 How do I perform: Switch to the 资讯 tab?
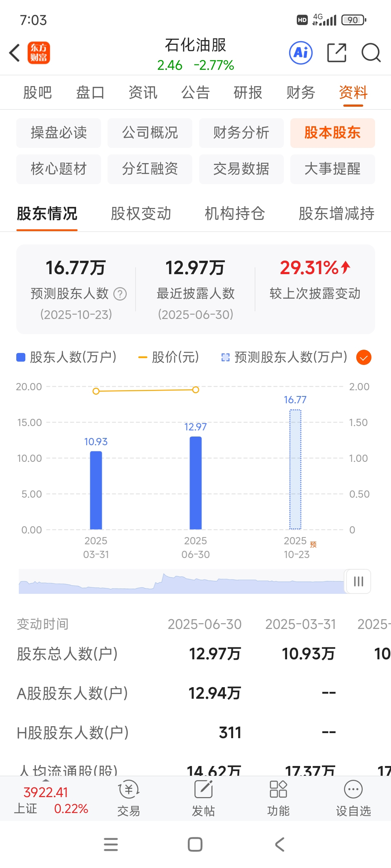143,93
